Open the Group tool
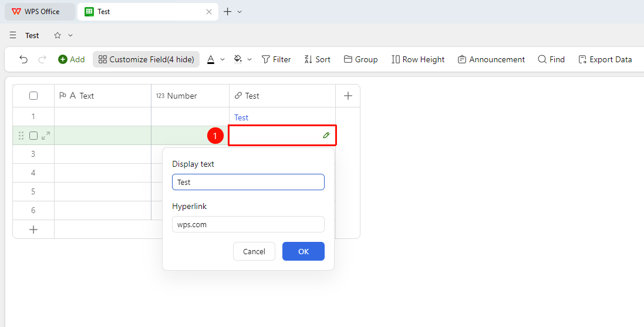Screen dimensions: 644x327 point(360,59)
